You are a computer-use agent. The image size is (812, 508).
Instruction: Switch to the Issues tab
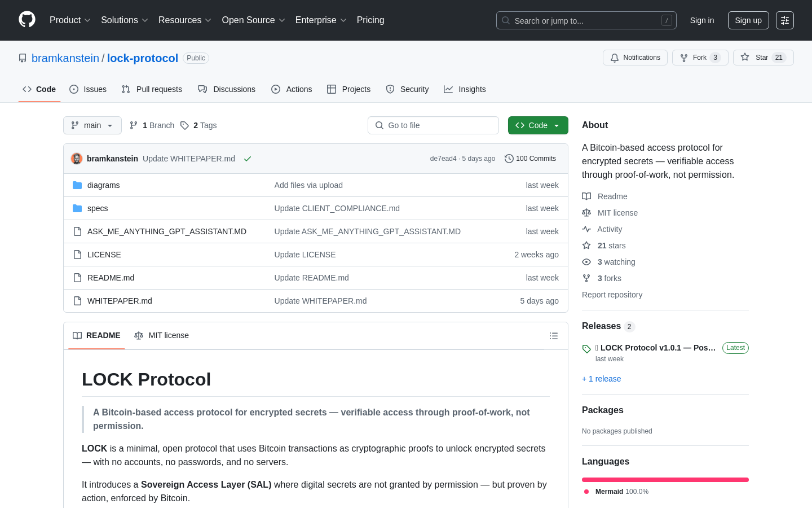[x=88, y=89]
